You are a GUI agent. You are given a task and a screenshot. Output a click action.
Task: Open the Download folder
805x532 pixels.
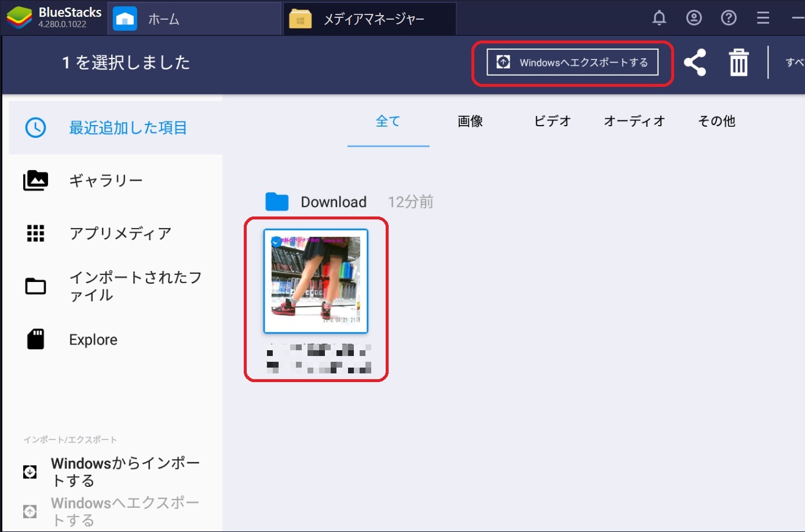click(334, 201)
